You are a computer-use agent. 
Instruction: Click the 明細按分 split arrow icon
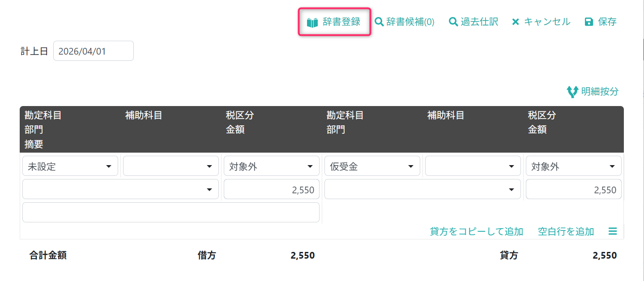[x=572, y=92]
